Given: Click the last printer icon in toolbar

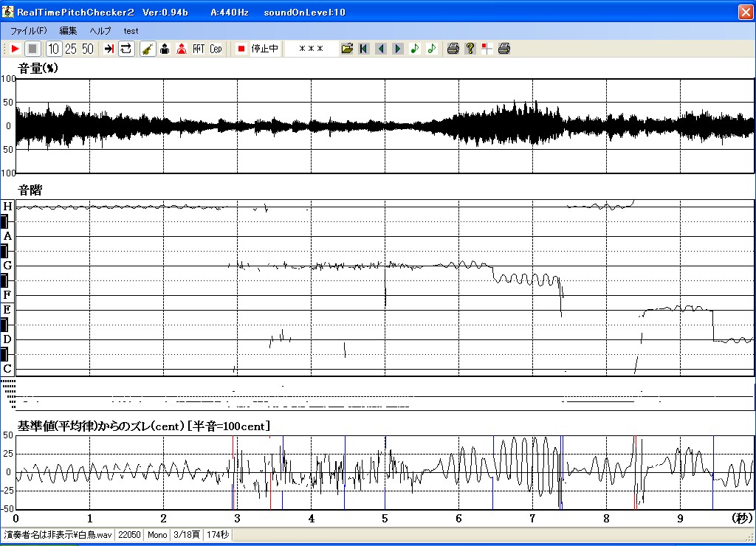Looking at the screenshot, I should click(x=504, y=49).
